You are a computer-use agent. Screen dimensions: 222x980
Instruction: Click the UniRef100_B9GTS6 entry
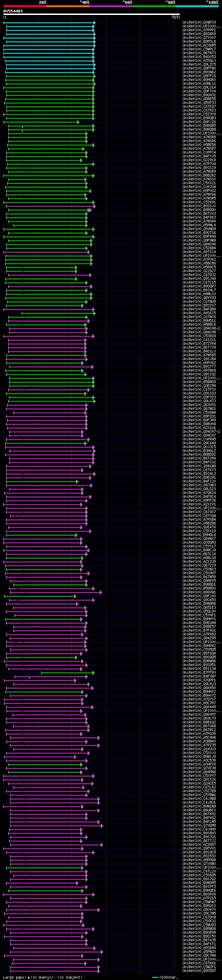click(199, 233)
